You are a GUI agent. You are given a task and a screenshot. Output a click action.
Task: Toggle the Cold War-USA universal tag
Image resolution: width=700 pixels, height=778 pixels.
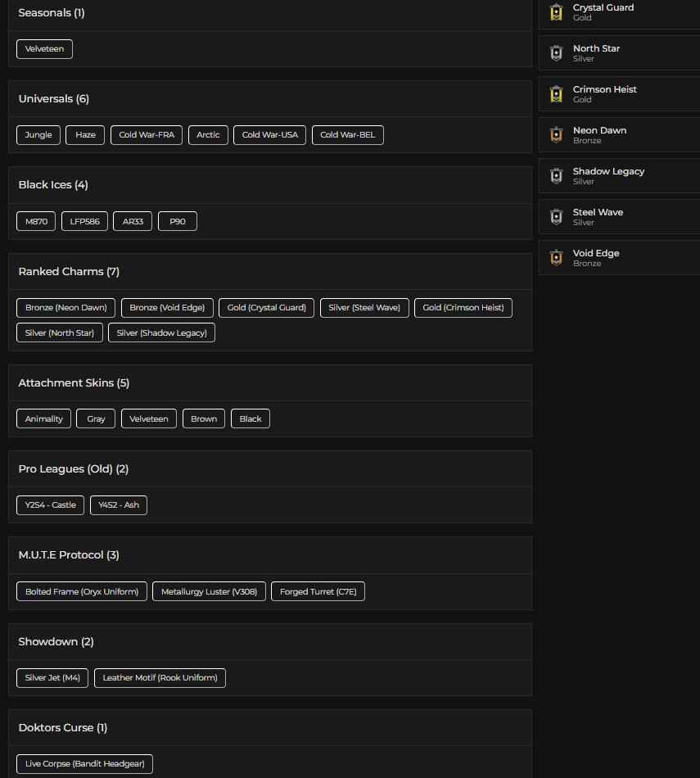click(x=269, y=134)
